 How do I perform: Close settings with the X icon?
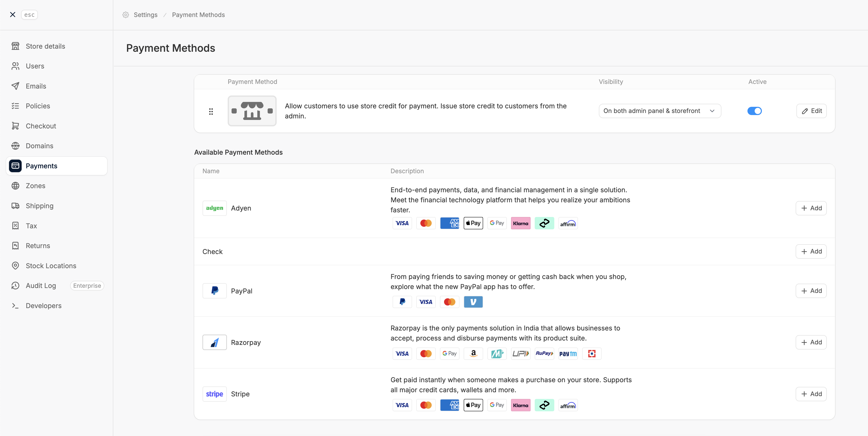tap(12, 14)
